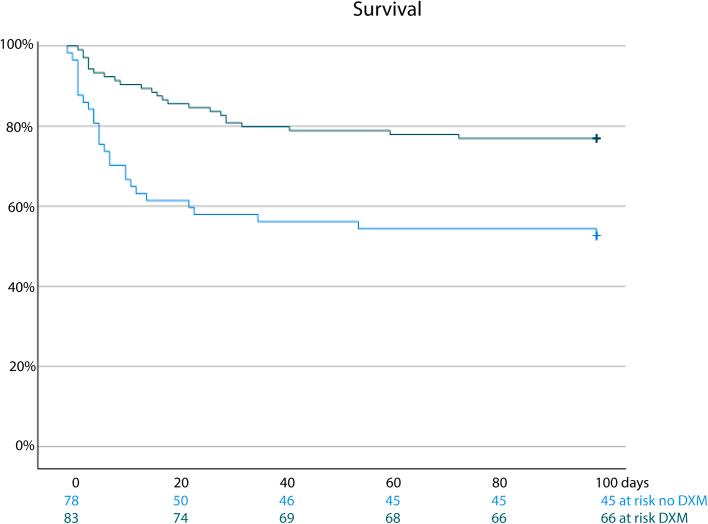
Task: Click at-risk number 74 under day 20
Action: tap(181, 518)
